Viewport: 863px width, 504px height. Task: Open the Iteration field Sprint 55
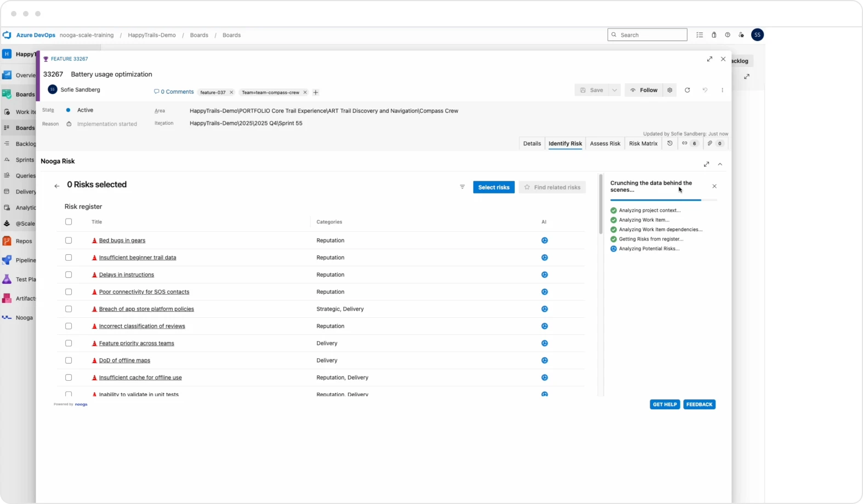pos(246,123)
